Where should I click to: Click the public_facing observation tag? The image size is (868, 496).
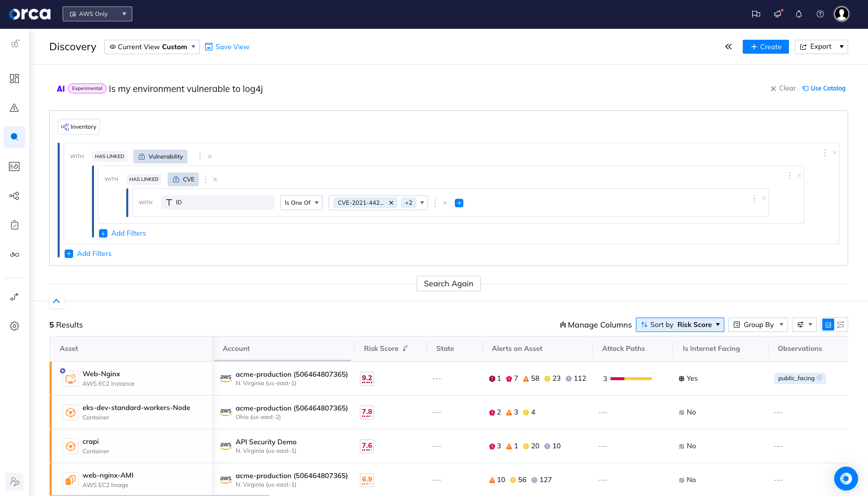click(x=800, y=378)
